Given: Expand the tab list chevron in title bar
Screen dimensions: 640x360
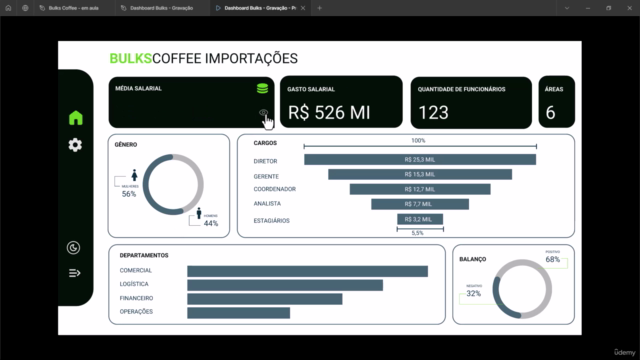Looking at the screenshot, I should point(567,8).
